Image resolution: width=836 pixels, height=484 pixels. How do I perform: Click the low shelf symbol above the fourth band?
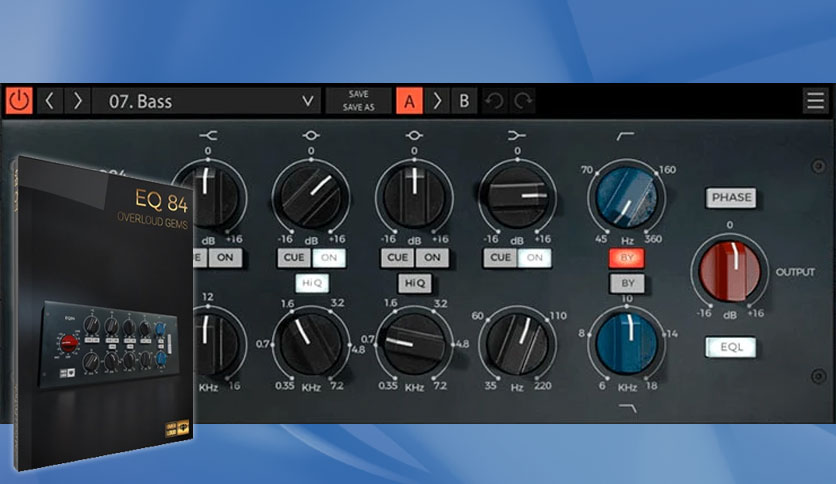pos(517,136)
